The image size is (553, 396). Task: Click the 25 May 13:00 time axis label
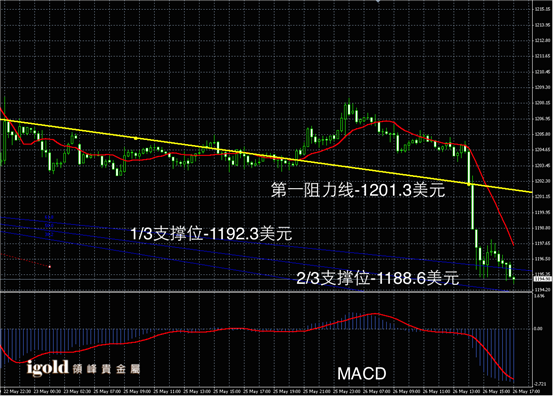pyautogui.click(x=198, y=391)
